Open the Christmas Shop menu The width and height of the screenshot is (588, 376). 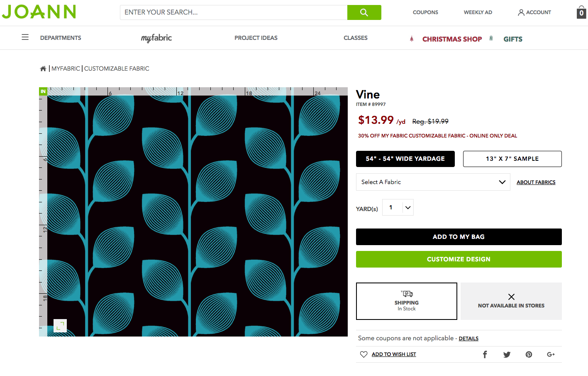coord(452,39)
